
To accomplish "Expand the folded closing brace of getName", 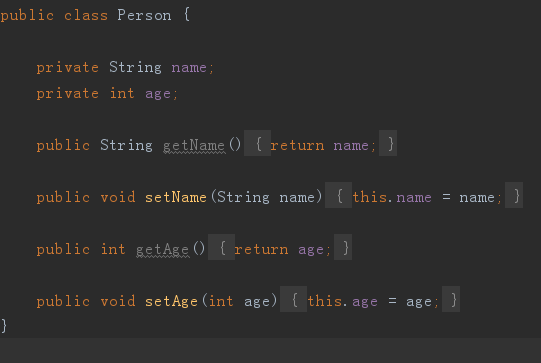I will 388,143.
